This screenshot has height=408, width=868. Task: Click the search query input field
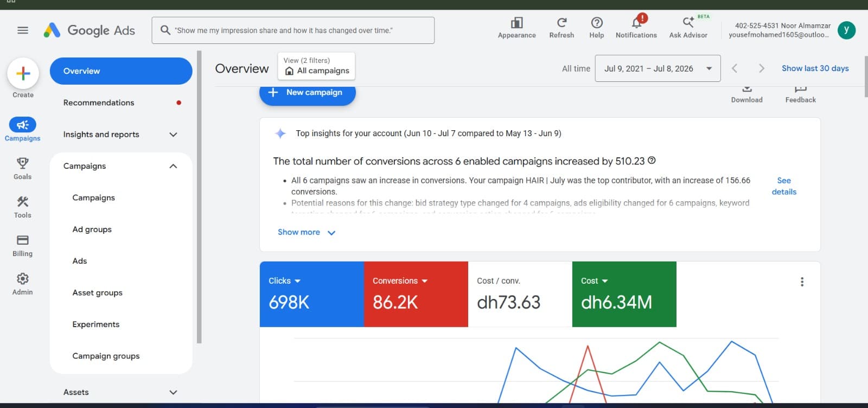(x=293, y=30)
